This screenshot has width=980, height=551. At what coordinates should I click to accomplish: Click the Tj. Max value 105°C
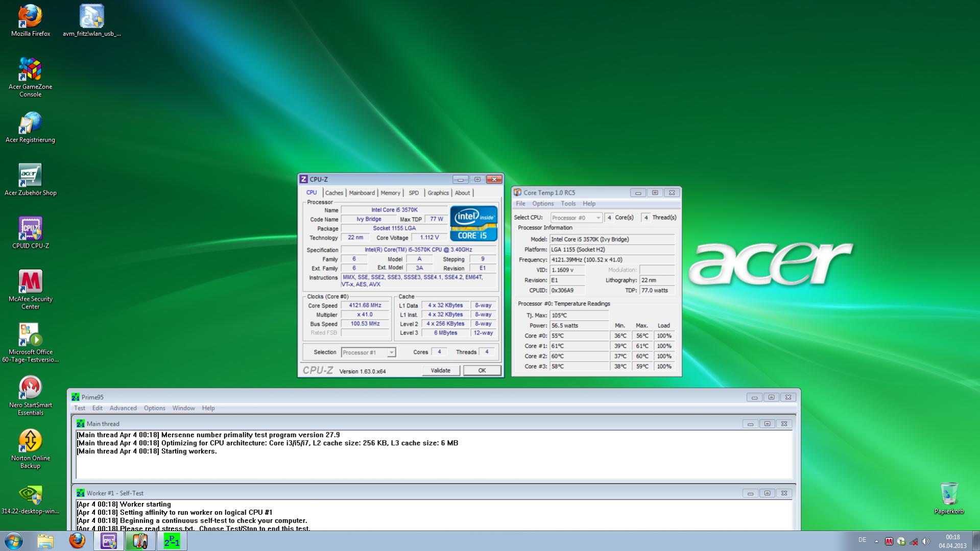[579, 315]
